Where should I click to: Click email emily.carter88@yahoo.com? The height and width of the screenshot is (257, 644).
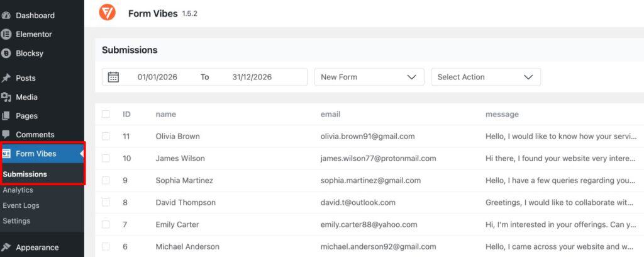[x=369, y=224]
